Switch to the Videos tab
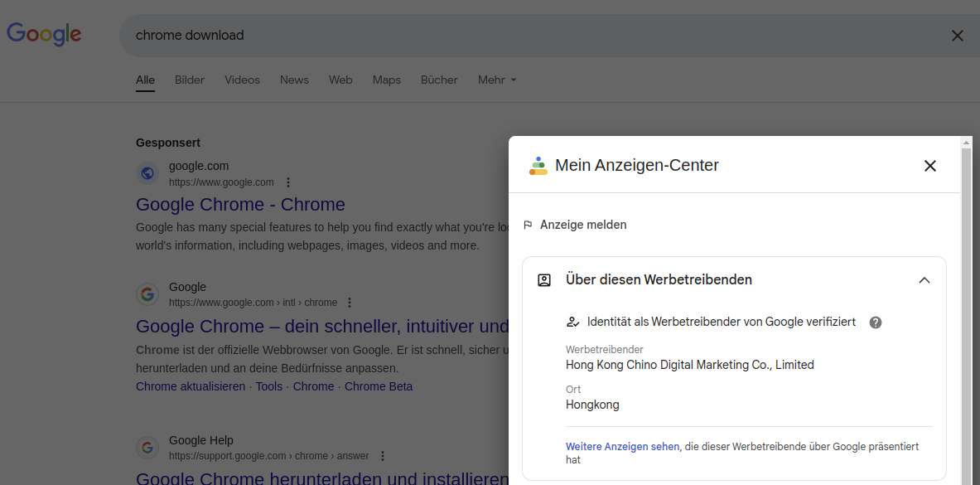980x485 pixels. (242, 80)
